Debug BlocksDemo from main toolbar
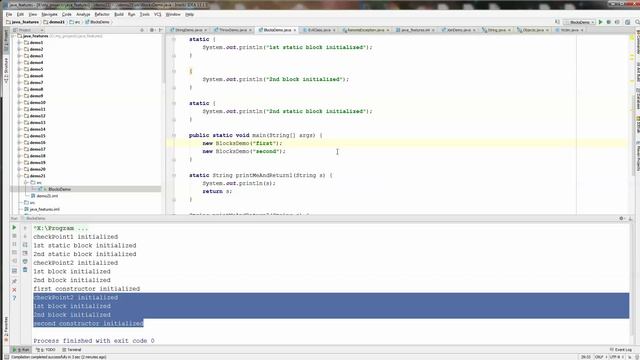This screenshot has width=640, height=360. pyautogui.click(x=609, y=22)
